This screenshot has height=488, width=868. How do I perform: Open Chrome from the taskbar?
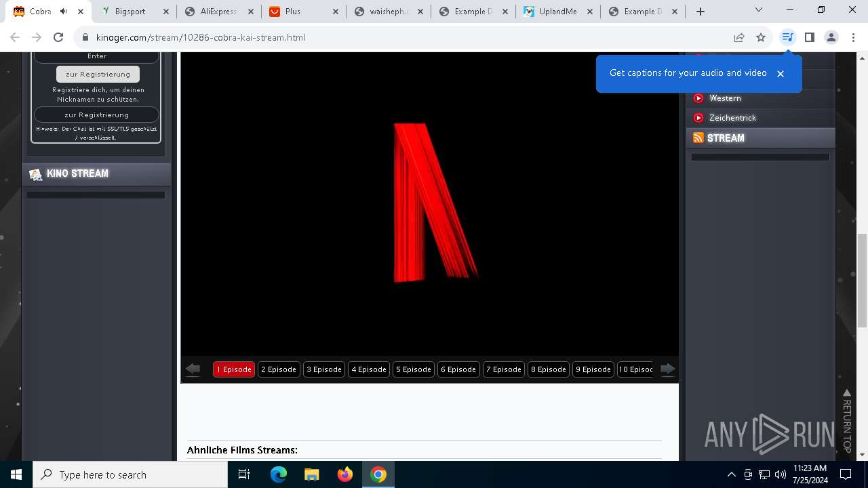point(378,474)
